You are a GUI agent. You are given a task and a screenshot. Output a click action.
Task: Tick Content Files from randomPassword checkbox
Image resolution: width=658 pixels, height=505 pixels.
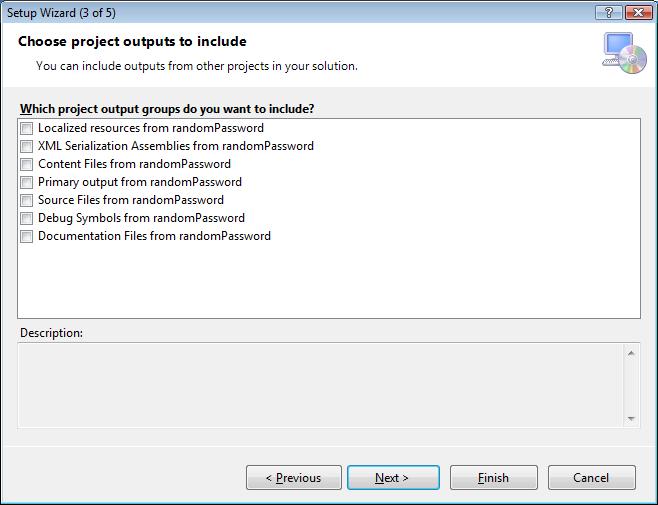[26, 164]
